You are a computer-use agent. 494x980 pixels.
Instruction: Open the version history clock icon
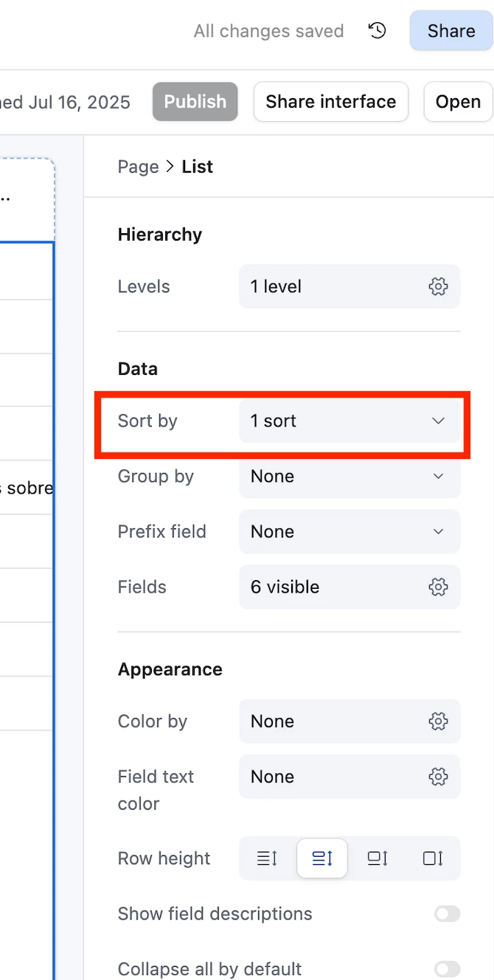tap(378, 30)
